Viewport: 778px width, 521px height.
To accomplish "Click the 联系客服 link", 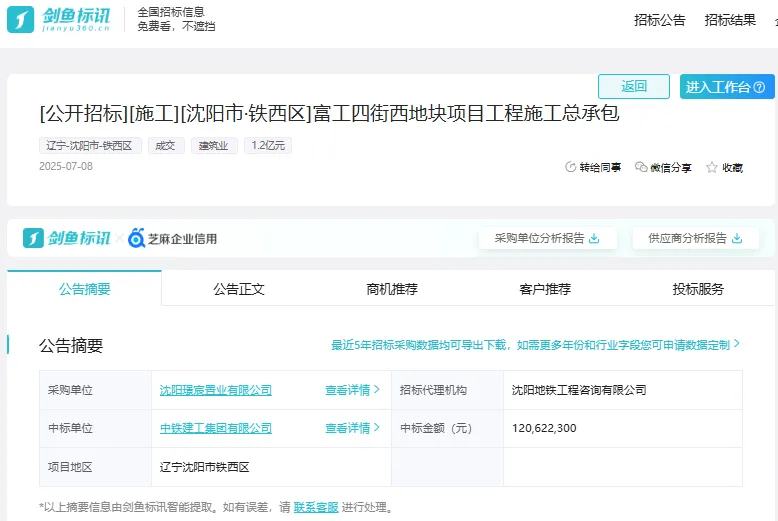I will [x=315, y=507].
